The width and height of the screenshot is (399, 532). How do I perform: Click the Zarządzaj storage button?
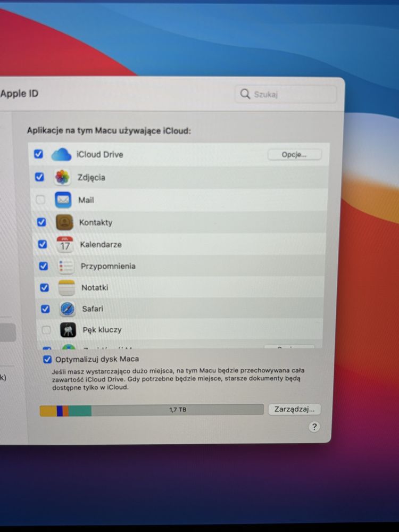295,409
